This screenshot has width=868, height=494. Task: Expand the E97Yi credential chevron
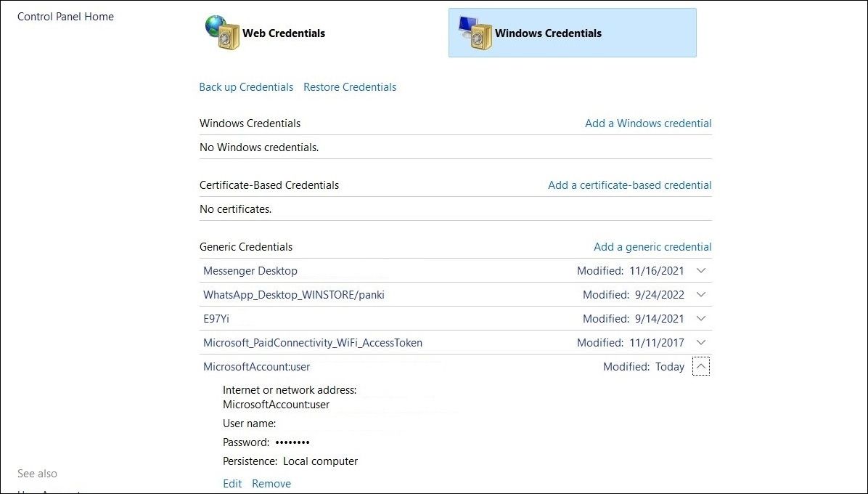coord(701,318)
